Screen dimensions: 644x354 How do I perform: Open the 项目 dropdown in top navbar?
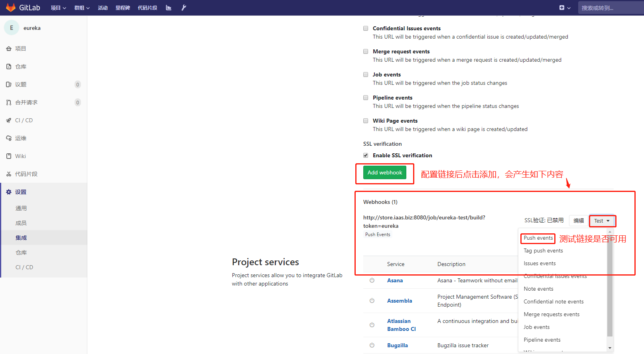[58, 8]
